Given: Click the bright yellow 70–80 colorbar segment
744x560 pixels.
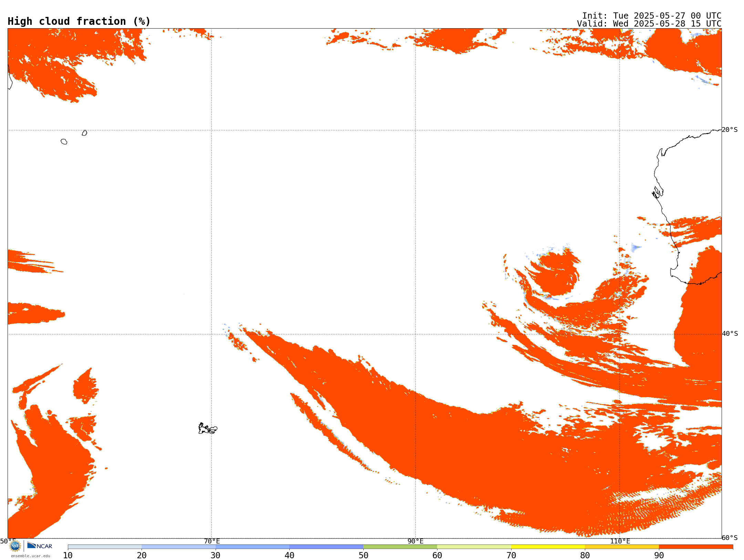Looking at the screenshot, I should pos(548,547).
